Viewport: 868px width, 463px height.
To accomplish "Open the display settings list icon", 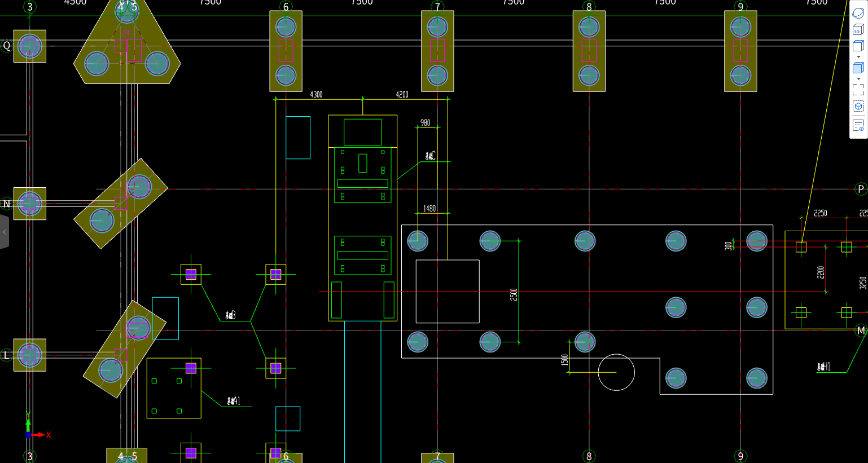I will click(858, 125).
